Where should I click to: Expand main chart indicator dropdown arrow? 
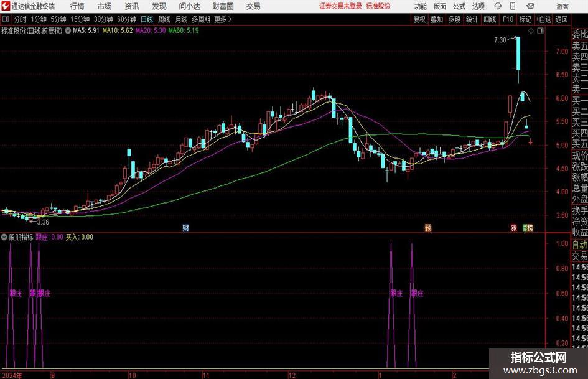pyautogui.click(x=68, y=30)
